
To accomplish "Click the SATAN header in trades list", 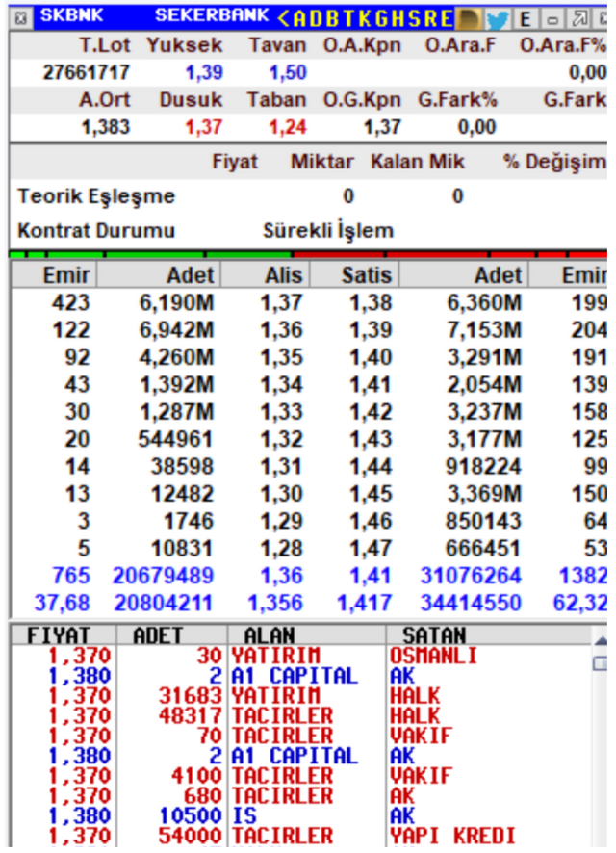I will 488,635.
